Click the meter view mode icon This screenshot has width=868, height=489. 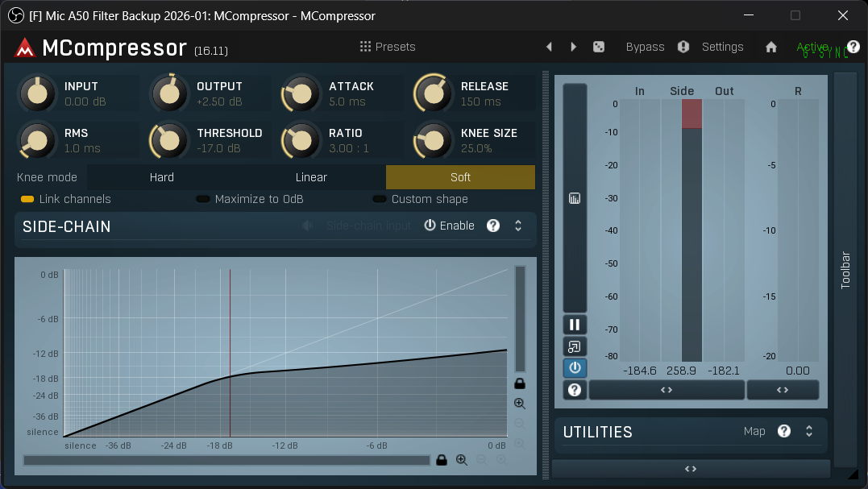pos(575,198)
